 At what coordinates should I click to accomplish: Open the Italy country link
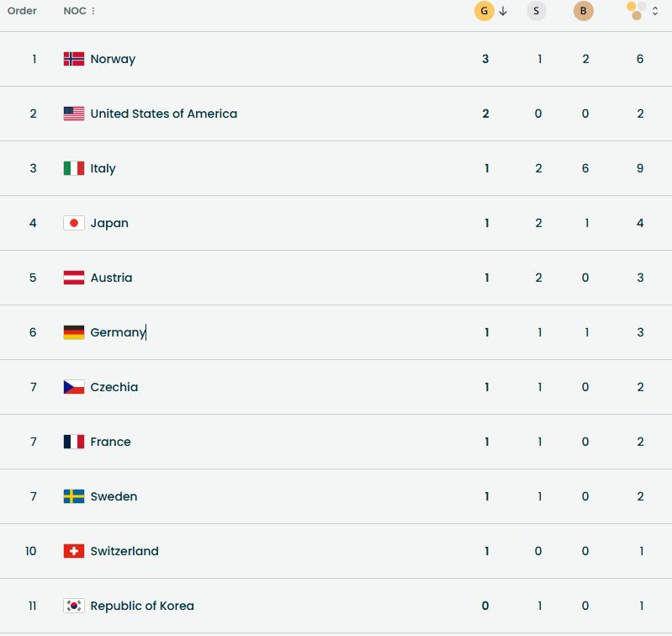[x=103, y=168]
